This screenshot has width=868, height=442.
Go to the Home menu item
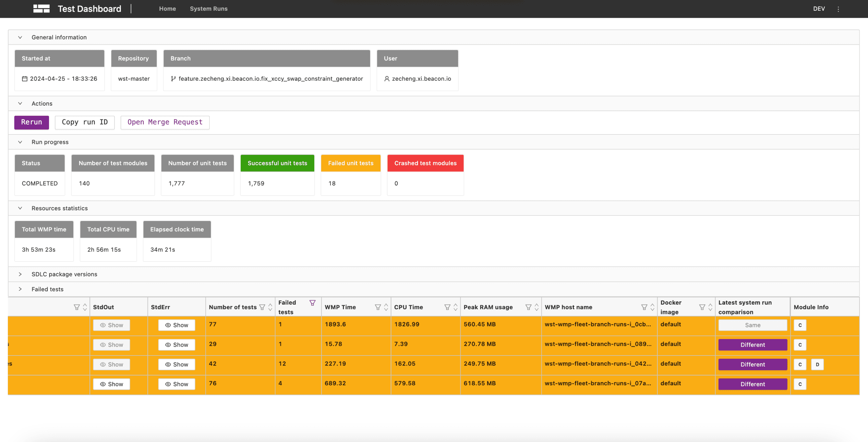[167, 9]
